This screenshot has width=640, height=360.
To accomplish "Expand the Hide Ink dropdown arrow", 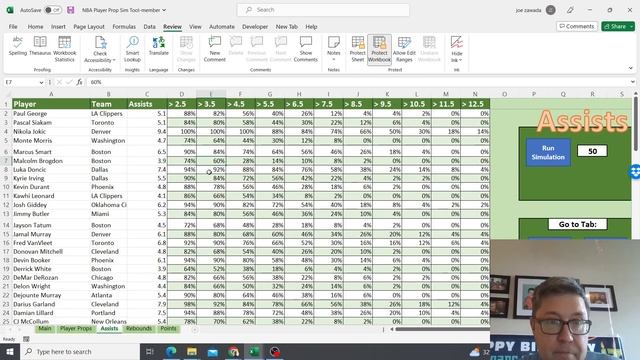I will pyautogui.click(x=460, y=60).
